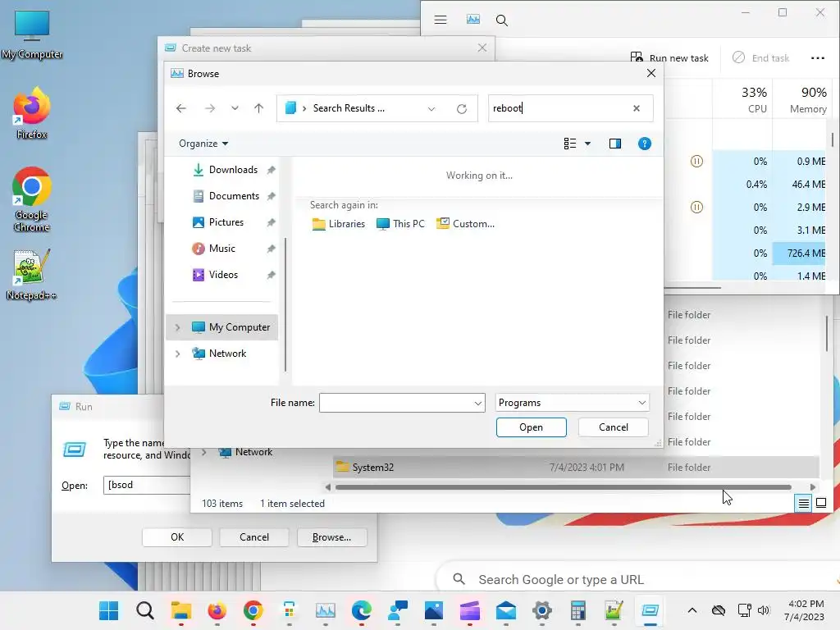The height and width of the screenshot is (630, 840).
Task: Sort Task Manager by Memory column
Action: click(801, 99)
